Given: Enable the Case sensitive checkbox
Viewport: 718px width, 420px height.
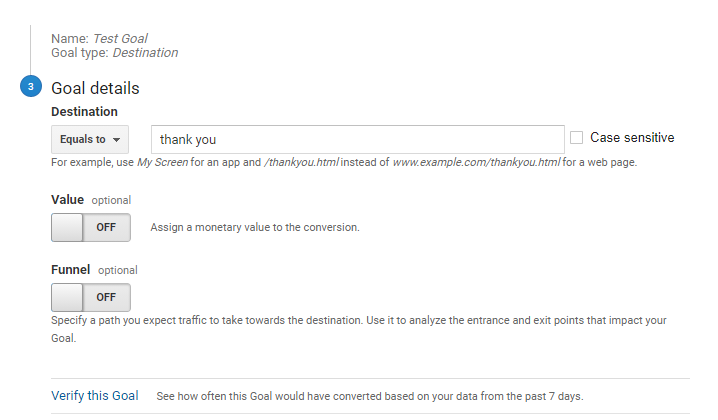Looking at the screenshot, I should 577,137.
